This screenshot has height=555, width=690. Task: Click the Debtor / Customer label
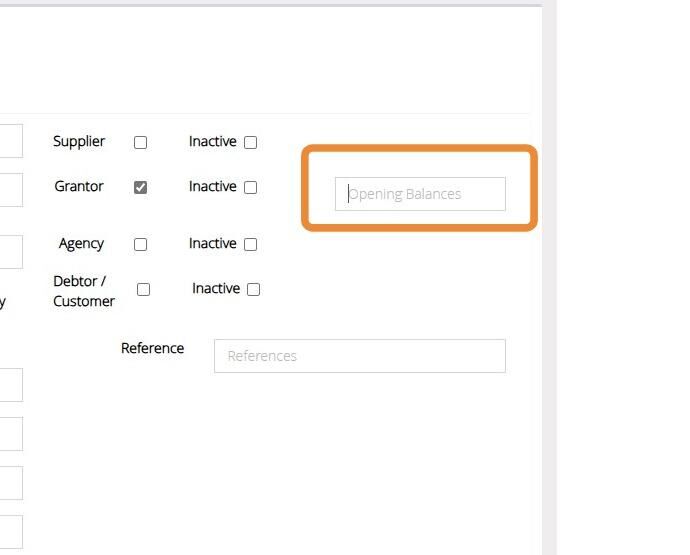coord(84,291)
